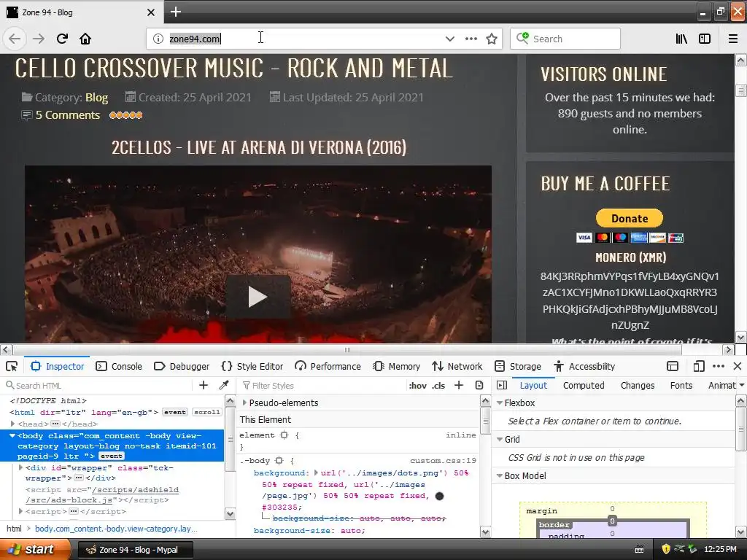This screenshot has width=747, height=560.
Task: Click the #303235 color swatch
Action: (x=439, y=496)
